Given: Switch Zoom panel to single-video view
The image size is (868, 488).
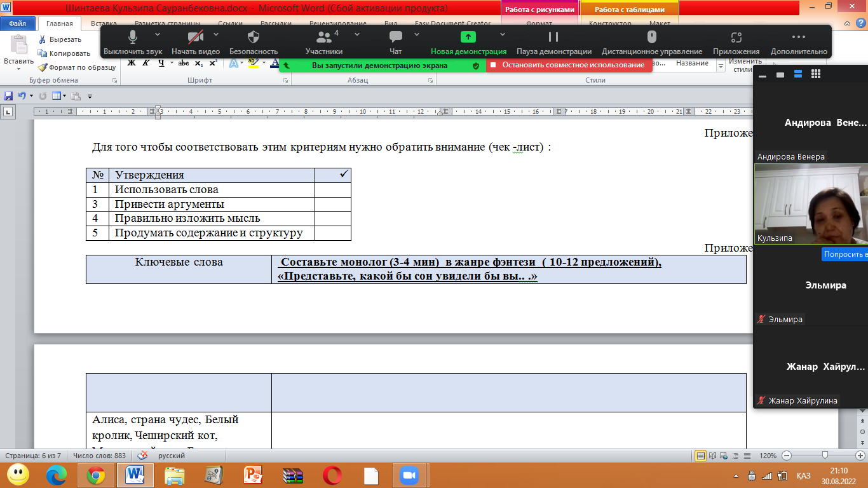Looking at the screenshot, I should (780, 75).
